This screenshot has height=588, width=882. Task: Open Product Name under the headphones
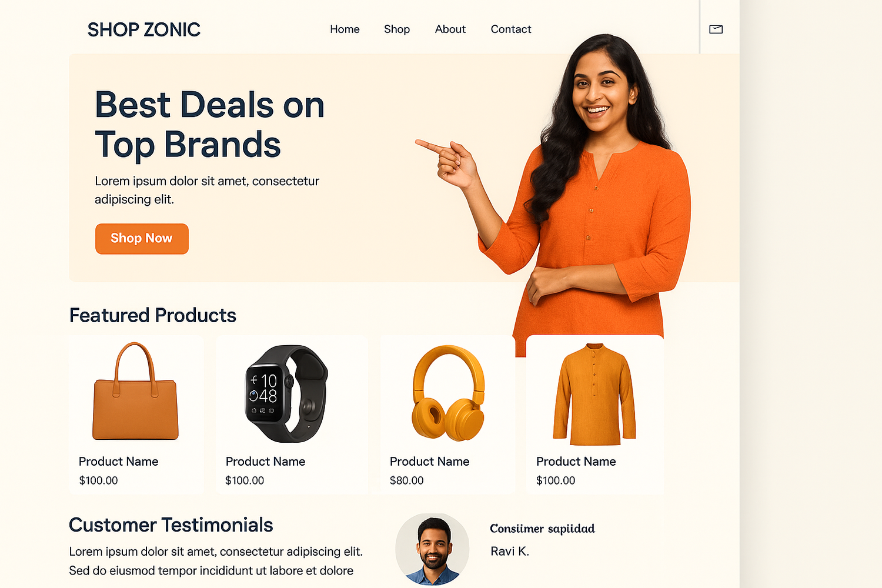(430, 462)
